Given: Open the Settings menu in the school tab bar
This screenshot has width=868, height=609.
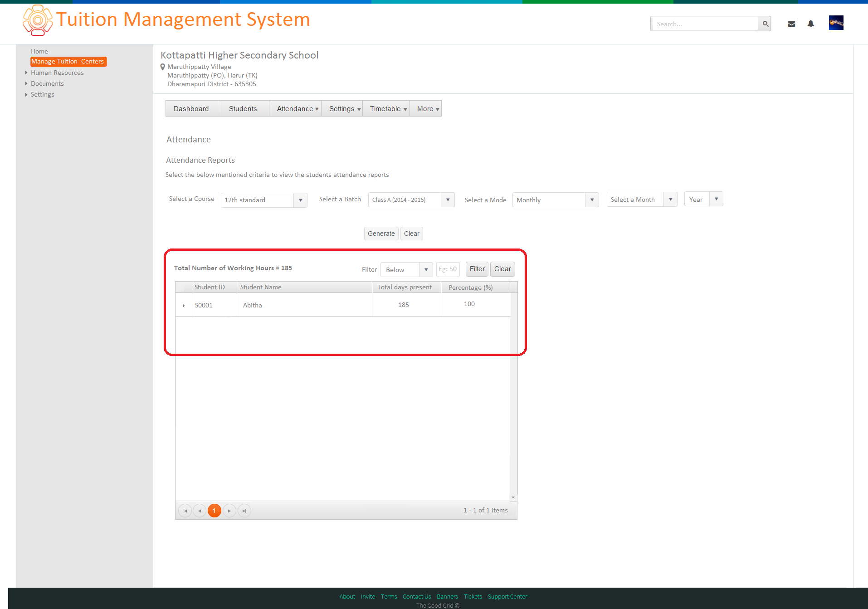Looking at the screenshot, I should pyautogui.click(x=342, y=109).
